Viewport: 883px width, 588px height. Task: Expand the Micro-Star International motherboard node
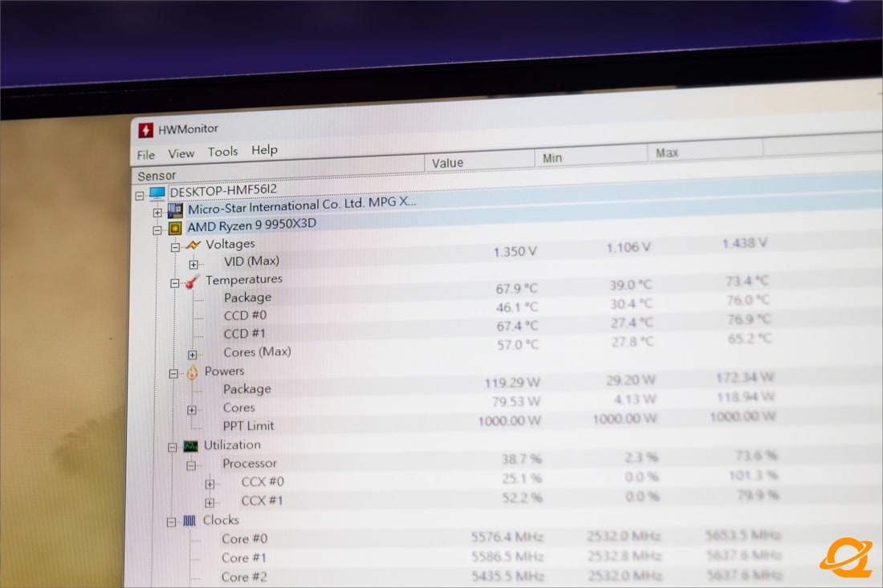pyautogui.click(x=157, y=213)
